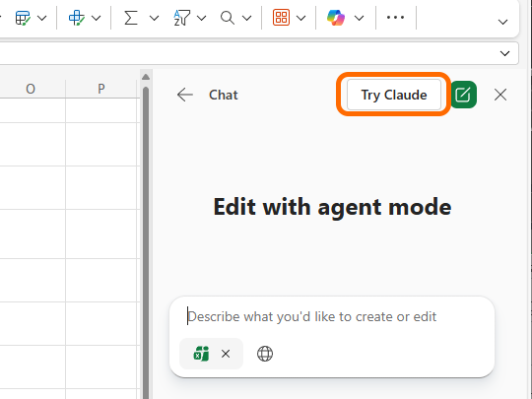Click the back arrow in the Chat pane

[185, 95]
